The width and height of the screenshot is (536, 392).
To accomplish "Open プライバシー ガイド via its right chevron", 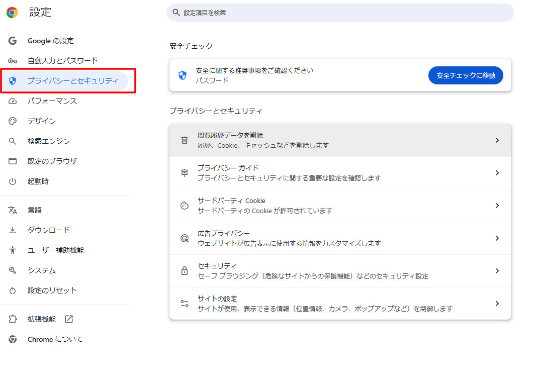I will pyautogui.click(x=497, y=173).
